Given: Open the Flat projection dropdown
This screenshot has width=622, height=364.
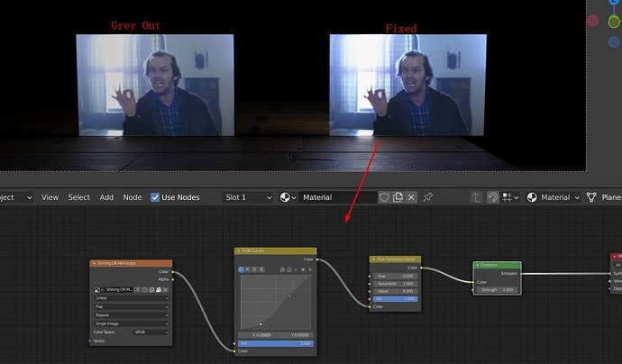Looking at the screenshot, I should click(x=132, y=307).
